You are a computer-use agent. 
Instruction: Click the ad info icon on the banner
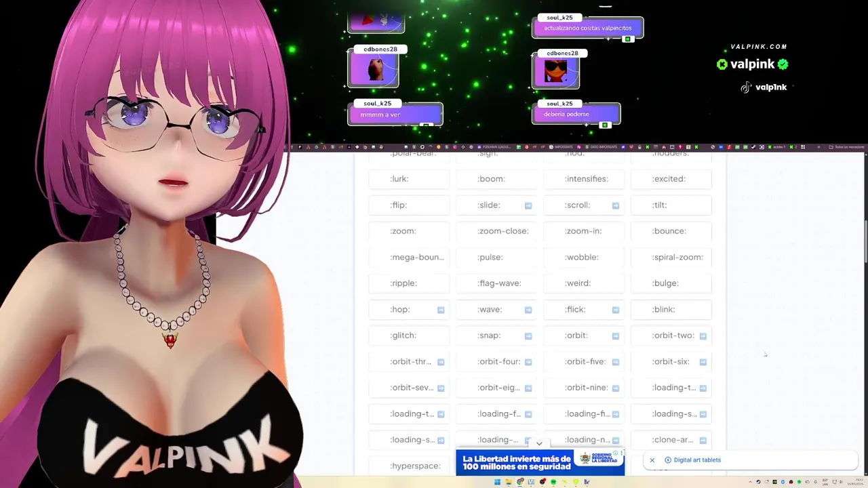point(616,453)
